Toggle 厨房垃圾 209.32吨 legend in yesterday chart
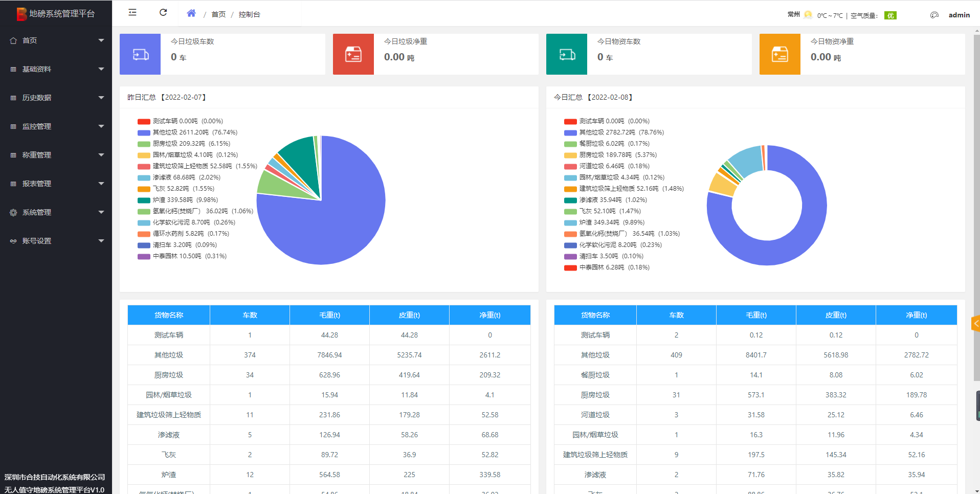 [184, 144]
